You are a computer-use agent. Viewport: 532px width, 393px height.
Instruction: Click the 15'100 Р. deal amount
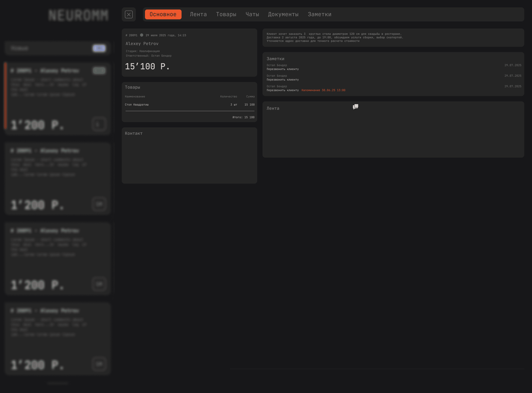(x=147, y=67)
